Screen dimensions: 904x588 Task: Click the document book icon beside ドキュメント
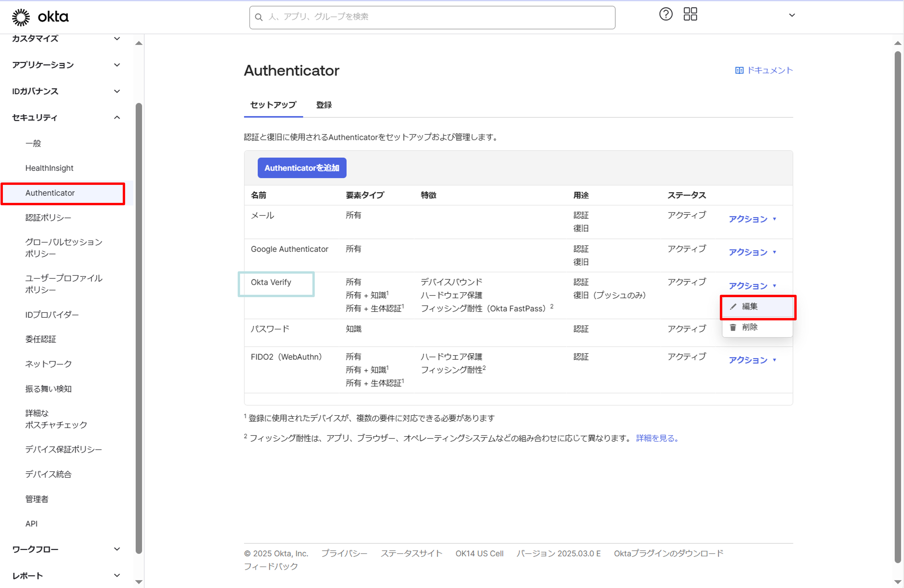[x=739, y=70]
